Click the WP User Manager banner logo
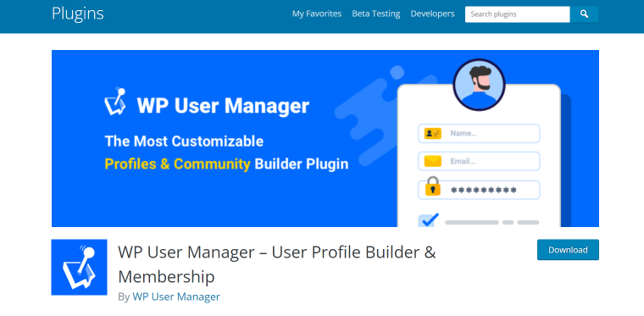Screen dimensions: 644x316 (114, 102)
